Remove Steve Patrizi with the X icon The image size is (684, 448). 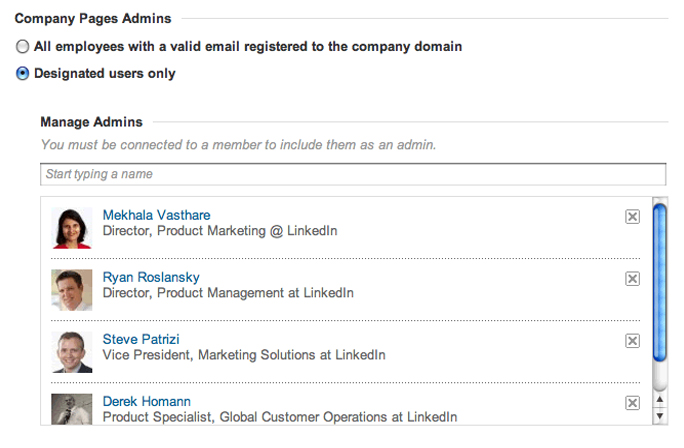tap(632, 340)
